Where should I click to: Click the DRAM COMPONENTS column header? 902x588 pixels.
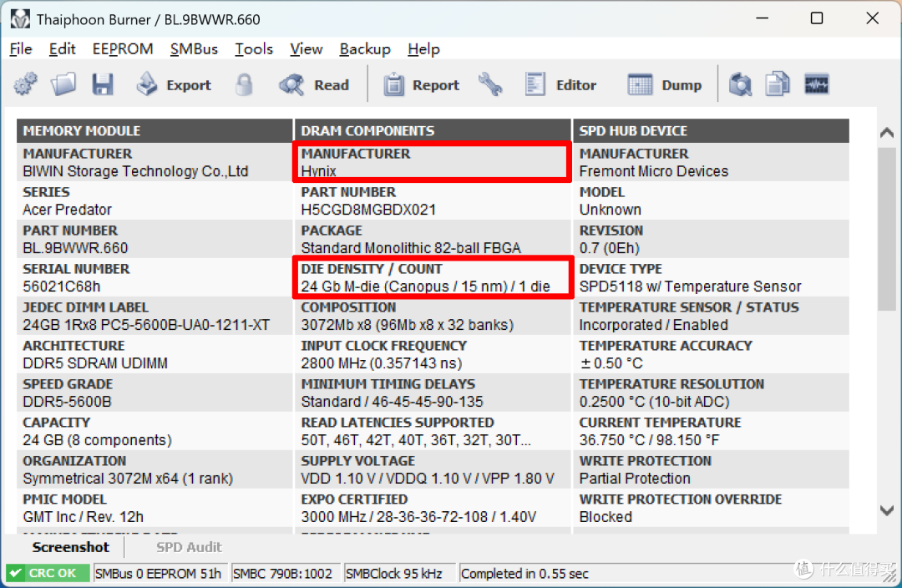[433, 130]
